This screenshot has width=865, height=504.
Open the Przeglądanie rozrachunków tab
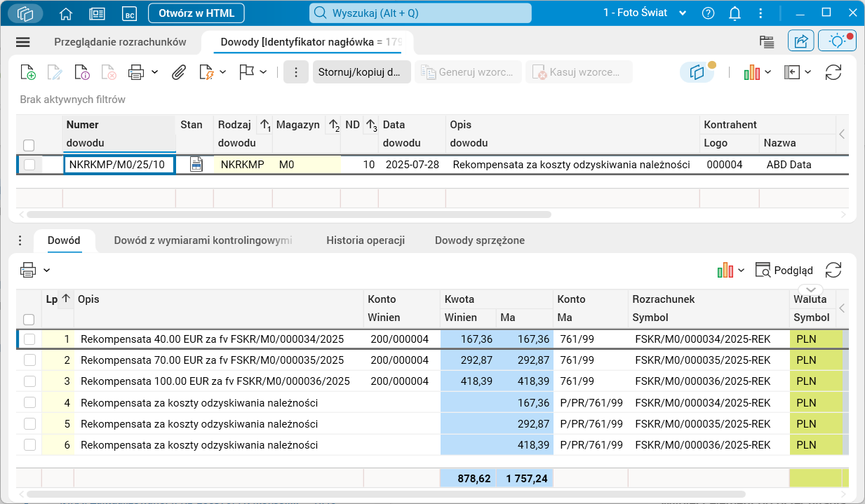click(x=120, y=42)
